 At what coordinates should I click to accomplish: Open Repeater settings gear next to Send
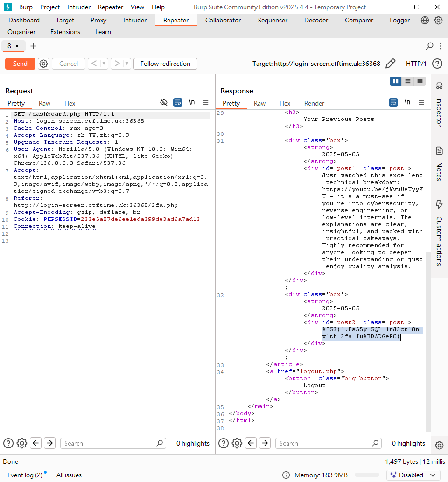43,64
